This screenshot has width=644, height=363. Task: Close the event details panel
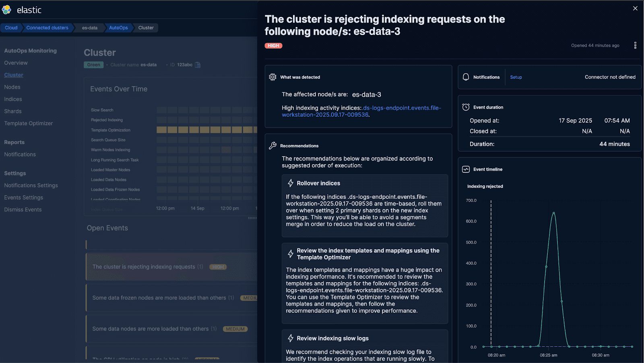click(x=635, y=8)
